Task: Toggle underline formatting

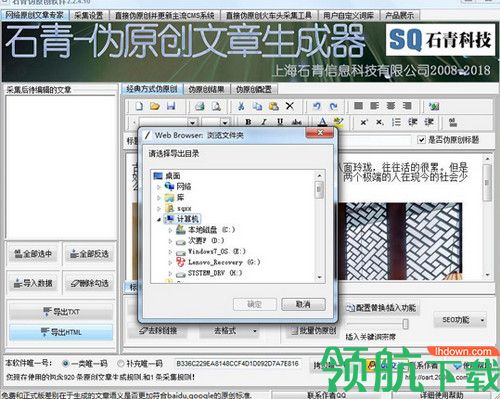Action: pos(280,122)
